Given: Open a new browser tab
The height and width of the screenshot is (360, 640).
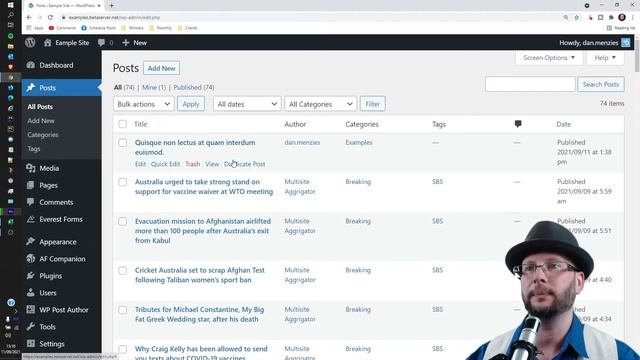Looking at the screenshot, I should [x=111, y=6].
